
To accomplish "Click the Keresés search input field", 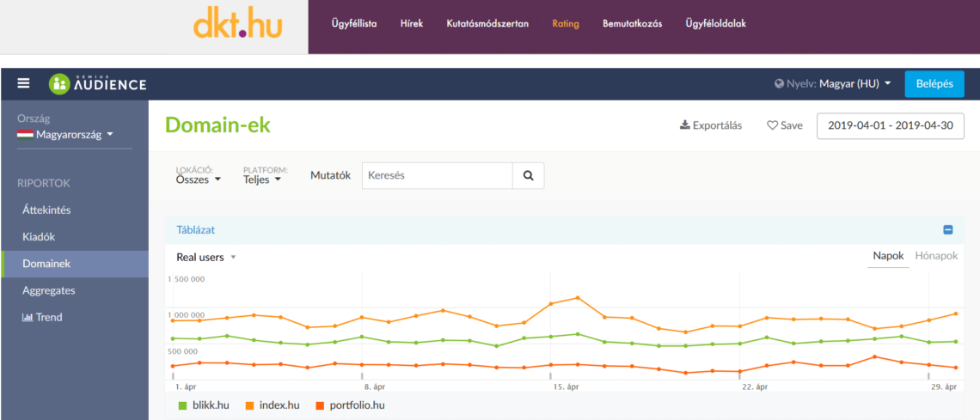I will click(438, 176).
